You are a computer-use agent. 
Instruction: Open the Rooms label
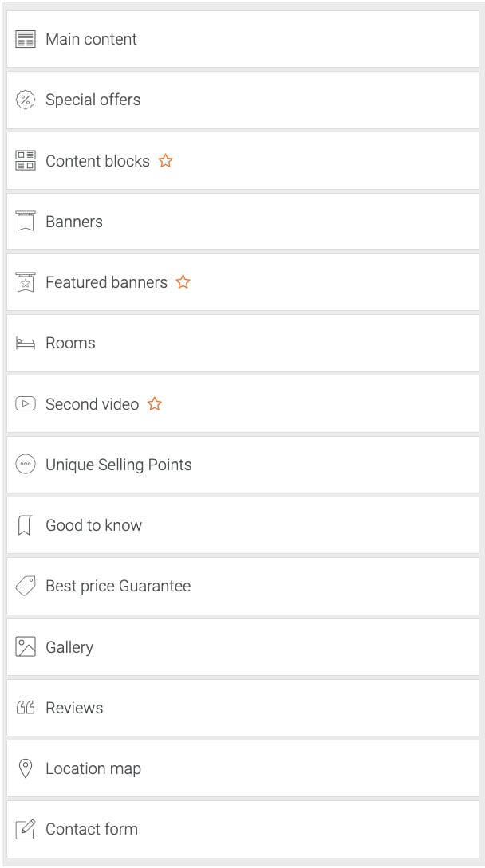[70, 344]
